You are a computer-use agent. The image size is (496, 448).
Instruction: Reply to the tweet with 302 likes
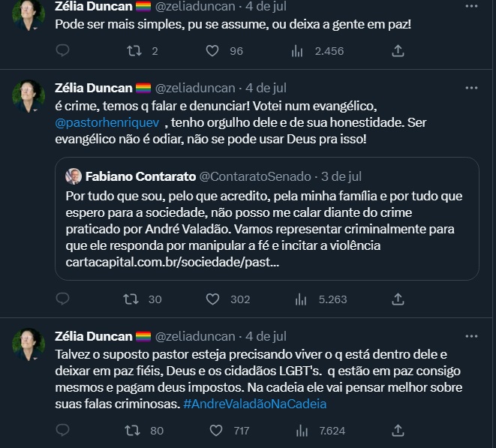click(x=63, y=299)
